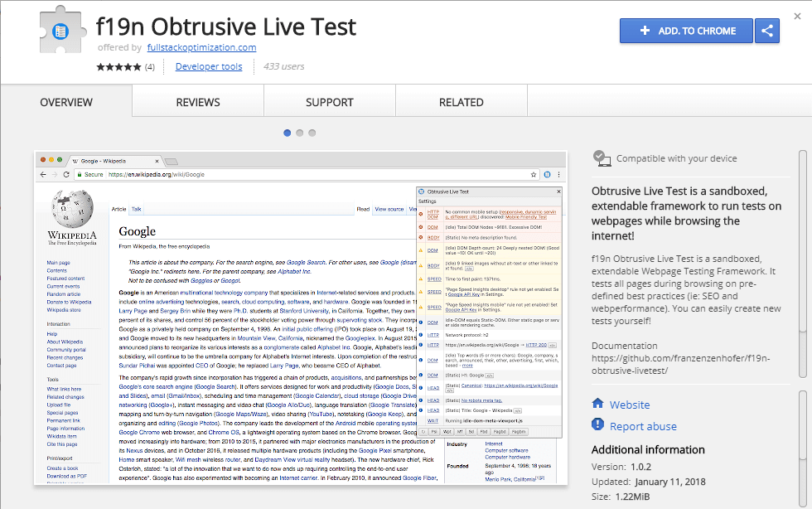Open the Reviews tab
The height and width of the screenshot is (509, 812).
[x=198, y=103]
